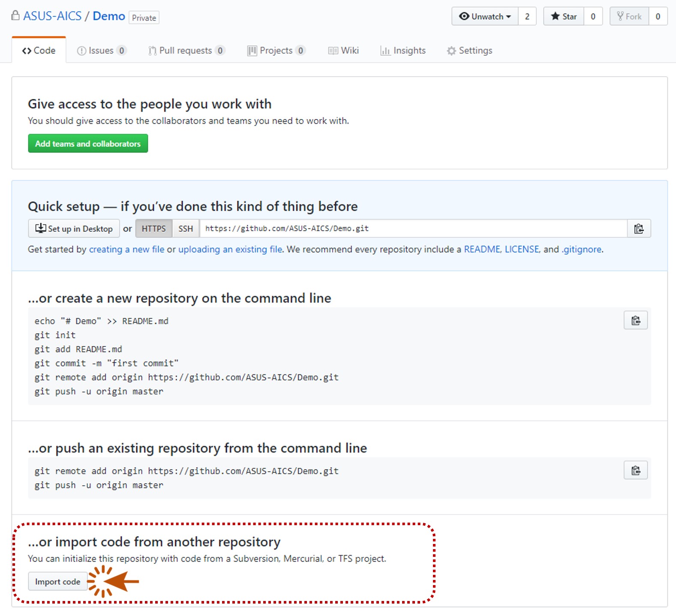
Task: Click the pull request icon
Action: (152, 51)
